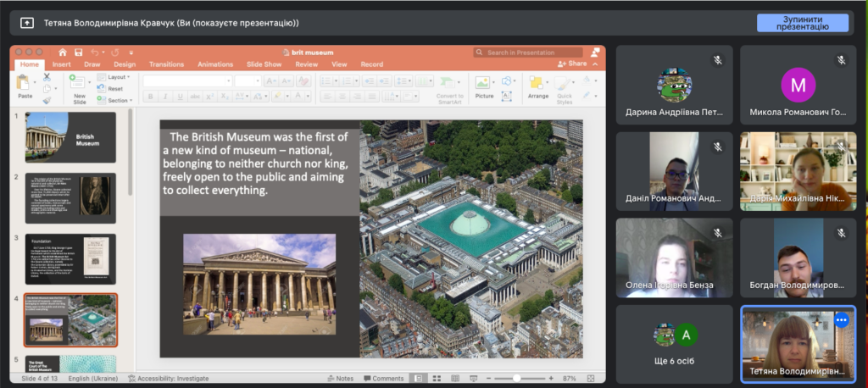Viewport: 868px width, 388px height.
Task: Click the Home icon in PowerPoint title bar
Action: [62, 53]
